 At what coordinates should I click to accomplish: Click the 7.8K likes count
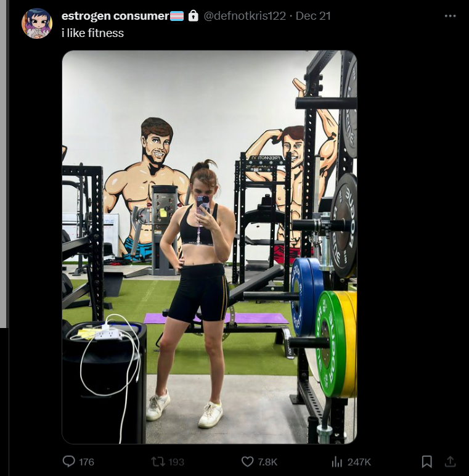(x=267, y=462)
